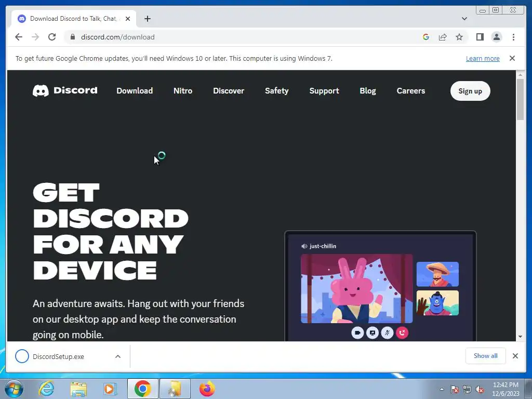The height and width of the screenshot is (399, 532).
Task: Open the tab search dropdown arrow
Action: 464,19
